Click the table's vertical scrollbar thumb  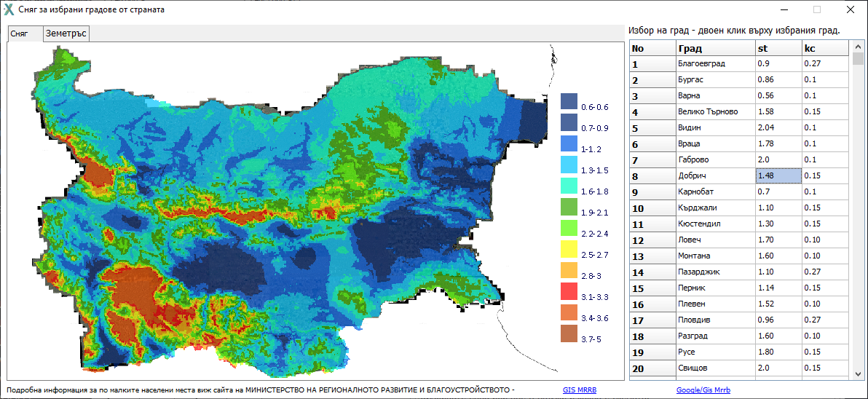click(x=858, y=59)
